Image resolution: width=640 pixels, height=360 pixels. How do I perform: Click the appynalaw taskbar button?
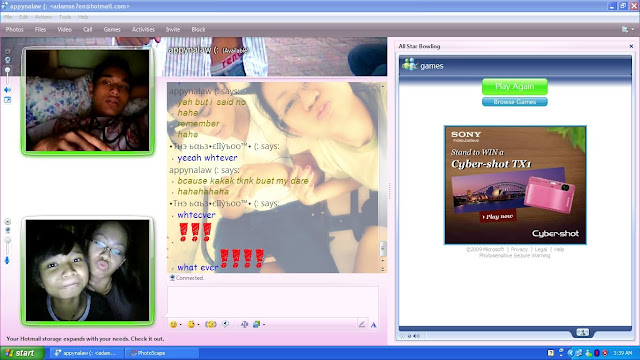[87, 353]
